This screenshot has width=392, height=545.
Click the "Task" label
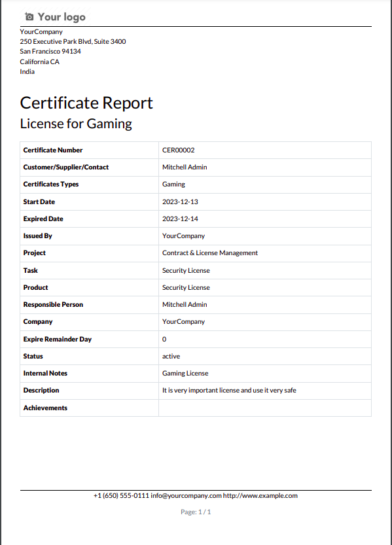[x=30, y=270]
